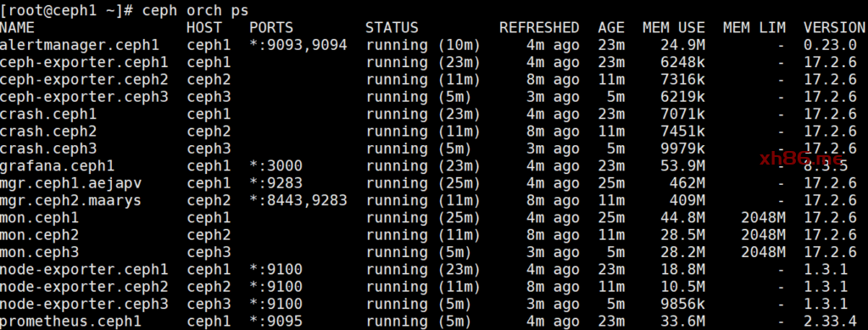Click the ceph-exporter.ceph1 daemon name
This screenshot has width=868, height=330.
tap(84, 63)
